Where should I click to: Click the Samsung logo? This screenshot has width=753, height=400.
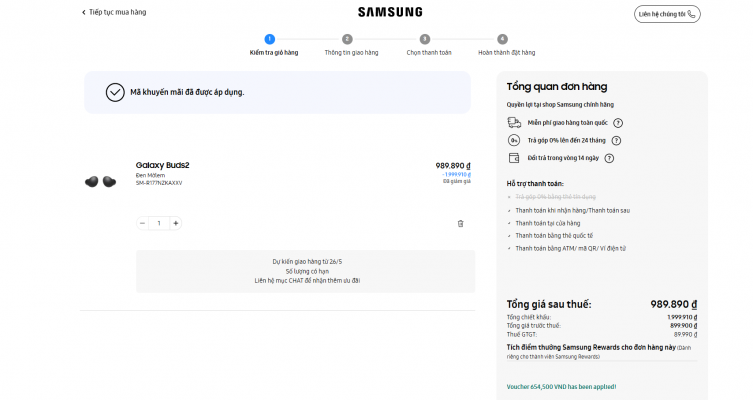(390, 13)
